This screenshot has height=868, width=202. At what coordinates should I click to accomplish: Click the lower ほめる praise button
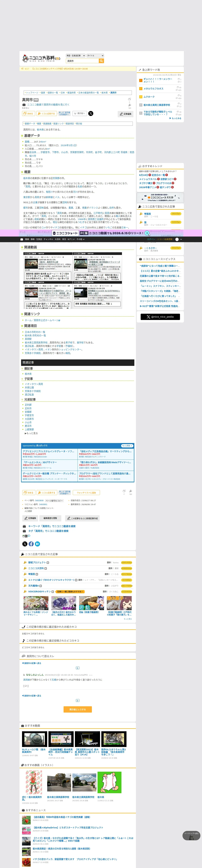[x=29, y=493]
